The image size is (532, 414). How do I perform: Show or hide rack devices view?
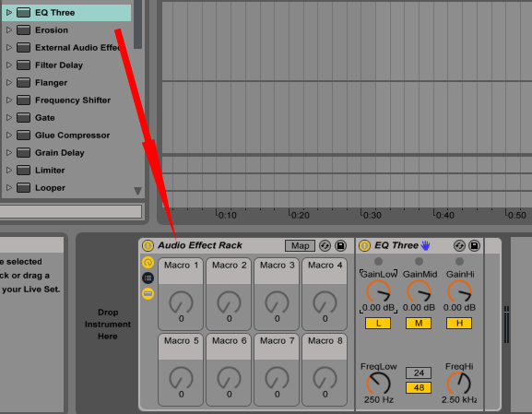(148, 293)
